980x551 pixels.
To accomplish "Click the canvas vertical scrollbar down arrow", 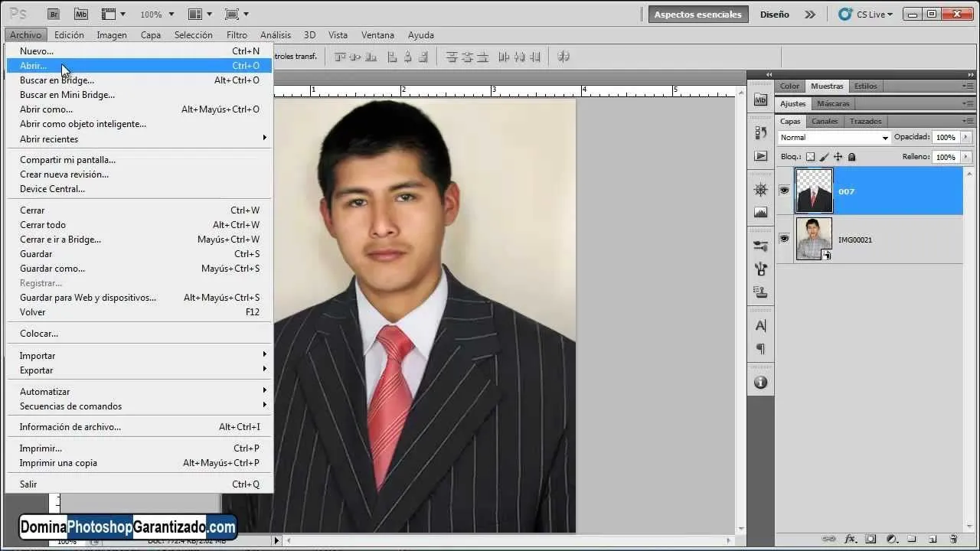I will [x=740, y=528].
